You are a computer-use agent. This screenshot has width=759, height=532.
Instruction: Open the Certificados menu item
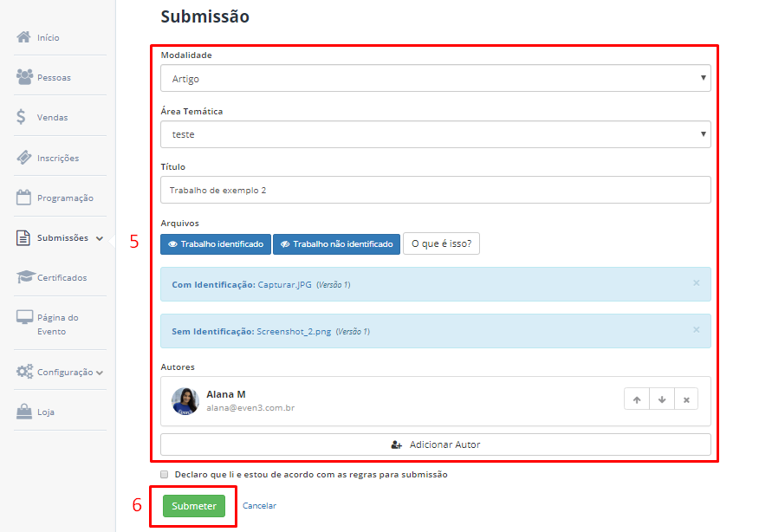[x=61, y=277]
